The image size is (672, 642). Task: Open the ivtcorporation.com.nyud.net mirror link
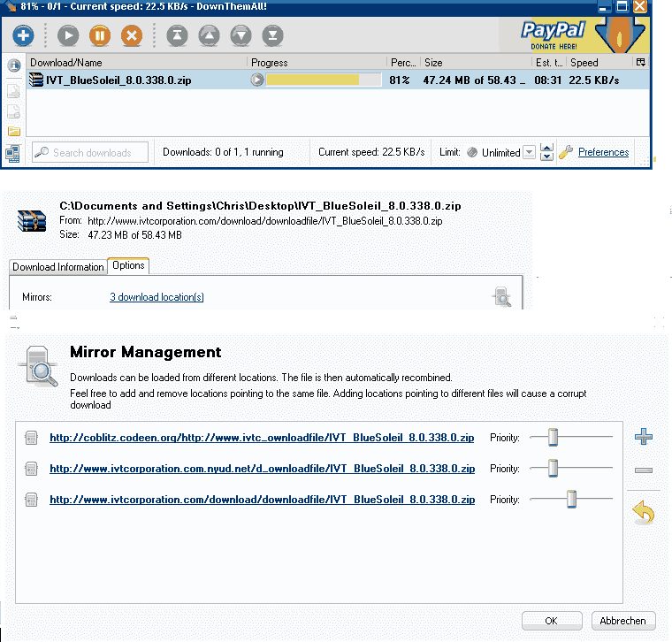coord(263,469)
